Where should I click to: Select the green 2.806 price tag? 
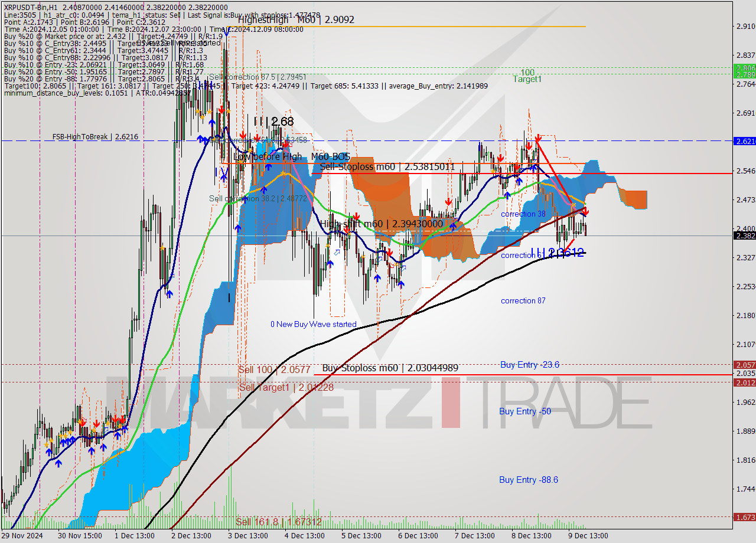tap(744, 68)
